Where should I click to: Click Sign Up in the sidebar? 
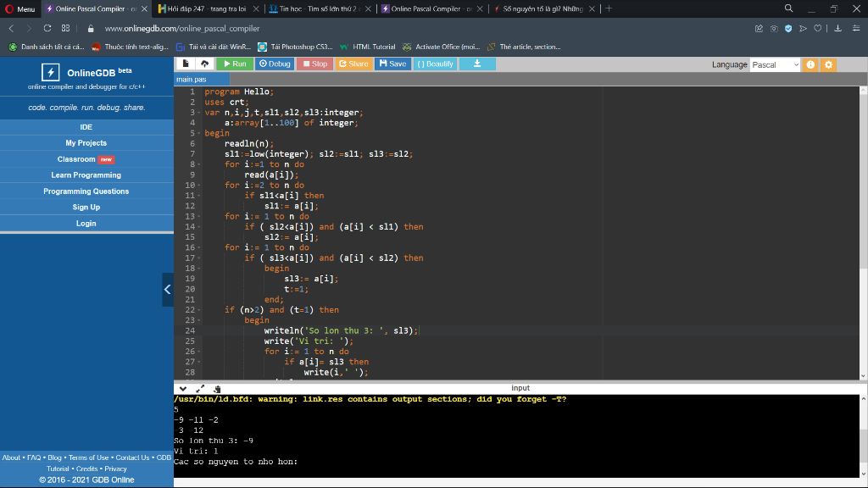86,207
